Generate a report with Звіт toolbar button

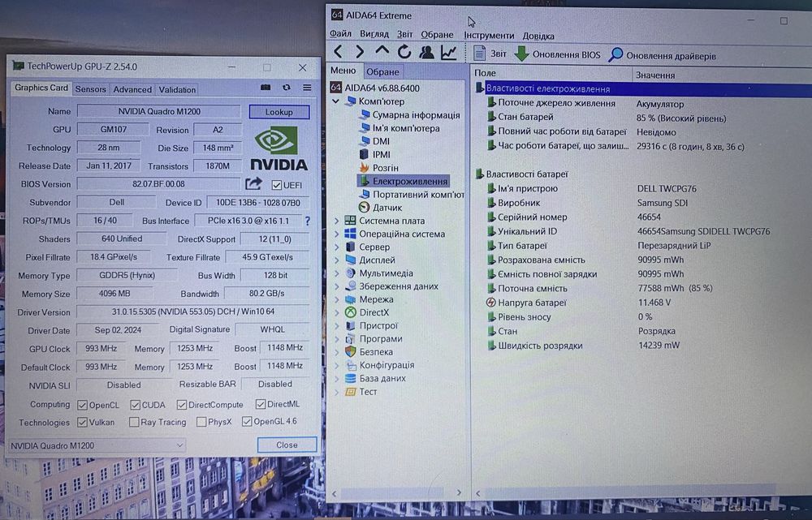(490, 54)
